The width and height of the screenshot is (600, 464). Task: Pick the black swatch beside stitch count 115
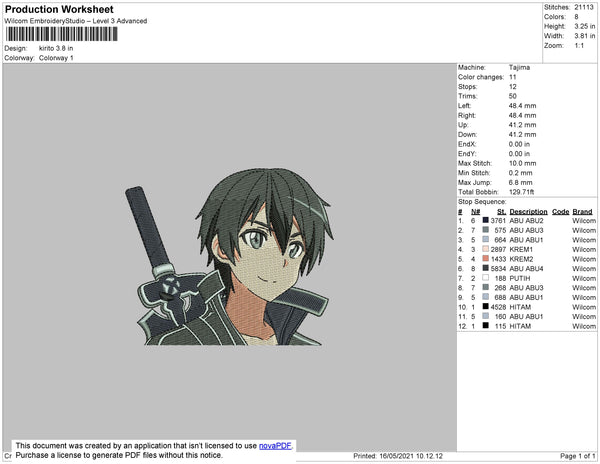pos(485,326)
